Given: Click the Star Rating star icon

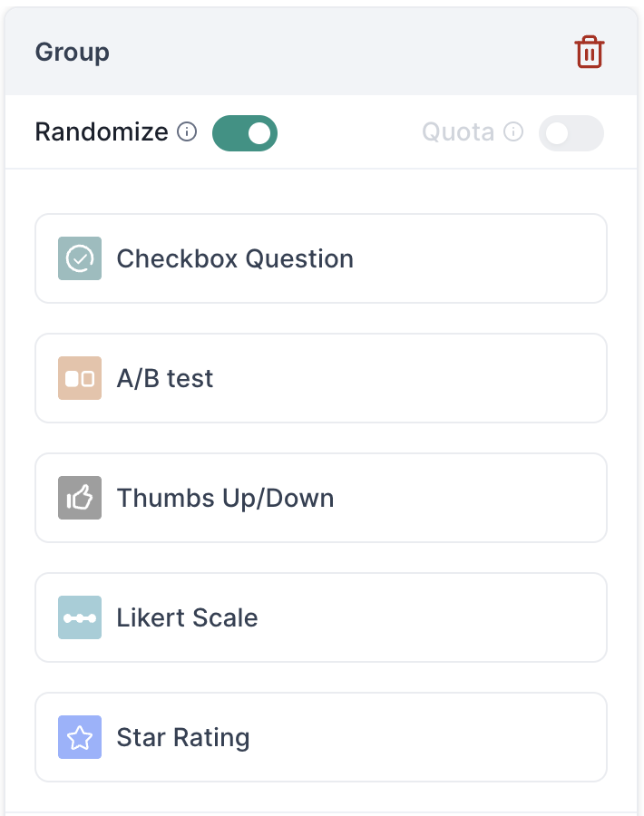Looking at the screenshot, I should point(80,737).
